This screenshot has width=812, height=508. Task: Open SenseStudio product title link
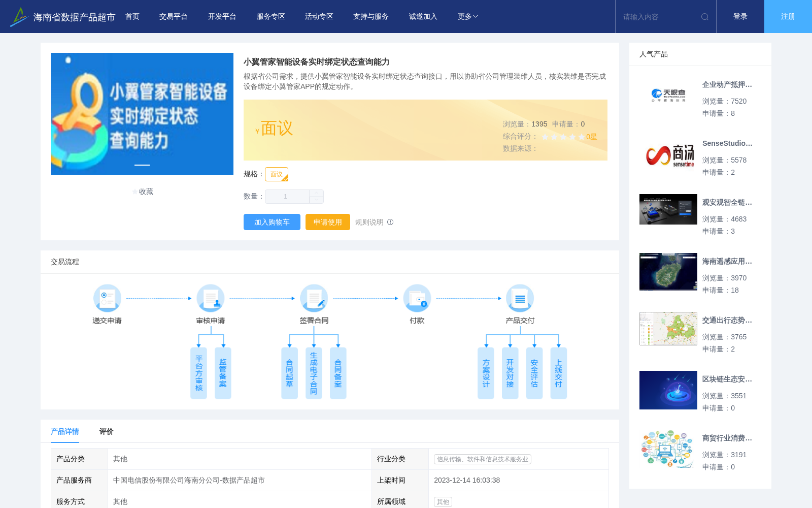[x=727, y=143]
